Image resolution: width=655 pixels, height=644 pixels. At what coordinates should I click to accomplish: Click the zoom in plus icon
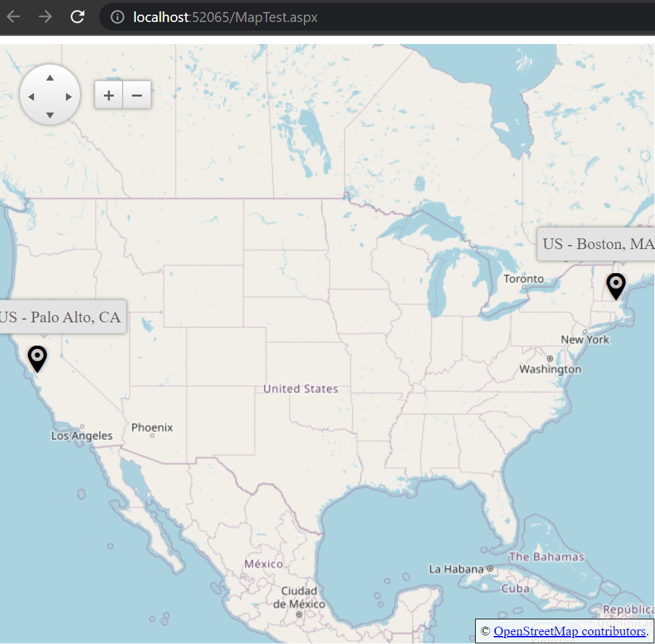coord(108,95)
